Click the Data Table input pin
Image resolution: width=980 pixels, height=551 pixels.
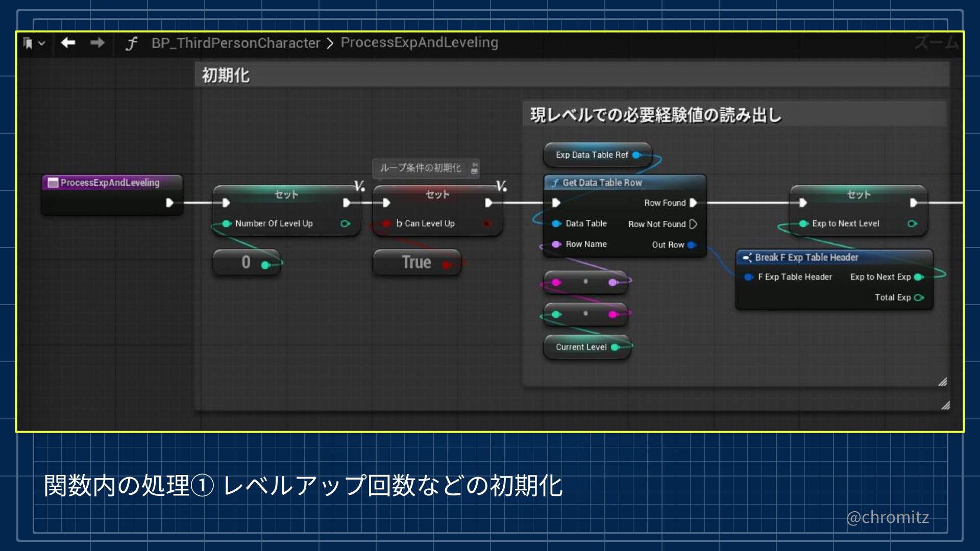[x=556, y=223]
